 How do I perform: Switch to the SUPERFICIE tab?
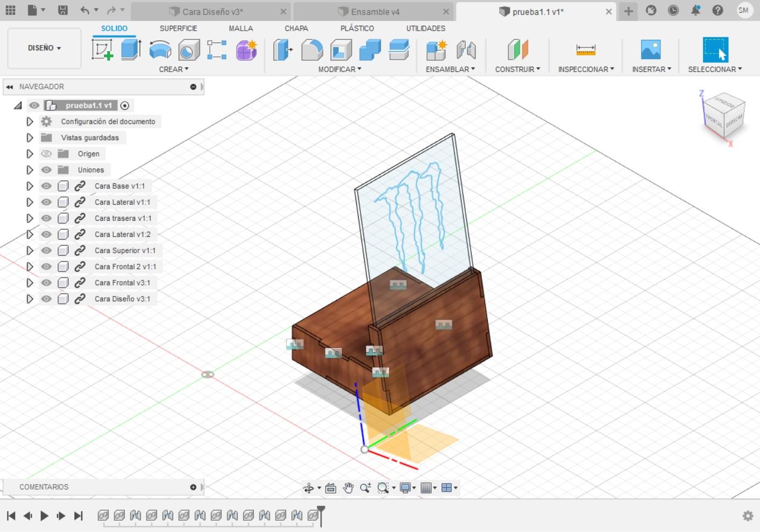tap(178, 28)
